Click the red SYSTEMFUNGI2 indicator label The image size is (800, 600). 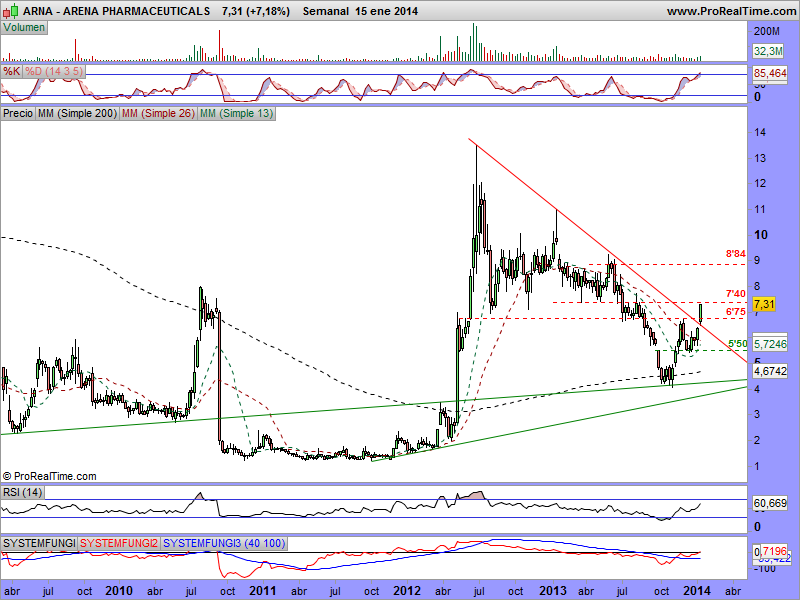click(x=119, y=543)
